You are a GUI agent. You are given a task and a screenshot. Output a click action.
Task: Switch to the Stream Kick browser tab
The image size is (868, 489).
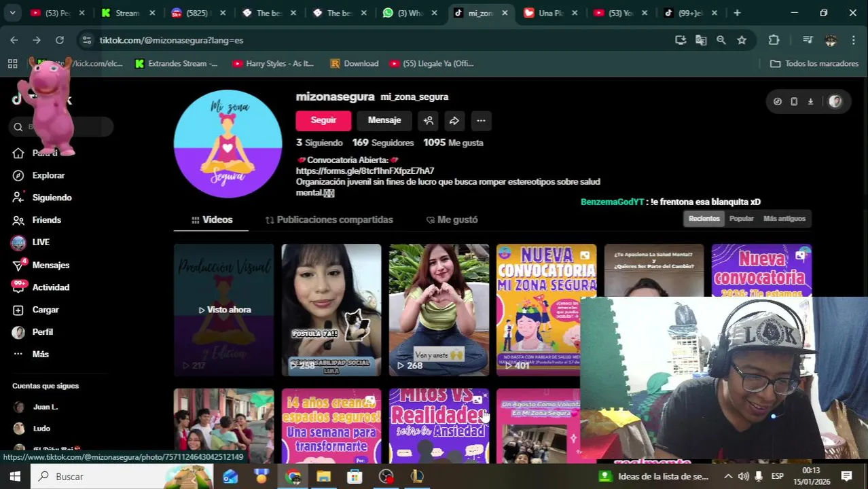(128, 13)
